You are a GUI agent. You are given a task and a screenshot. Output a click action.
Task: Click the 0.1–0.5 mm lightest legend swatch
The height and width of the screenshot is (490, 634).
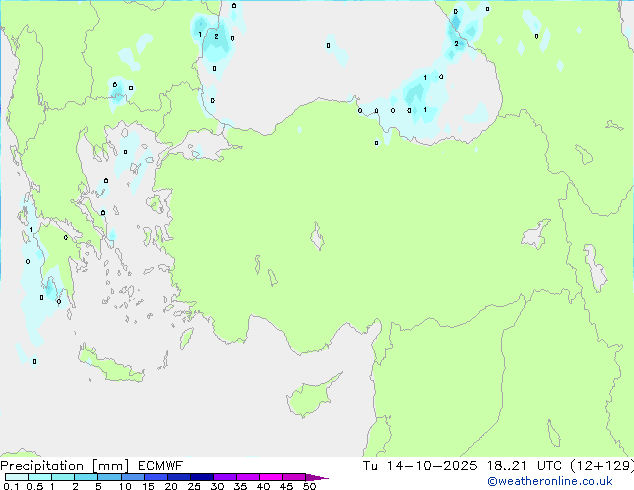(17, 477)
